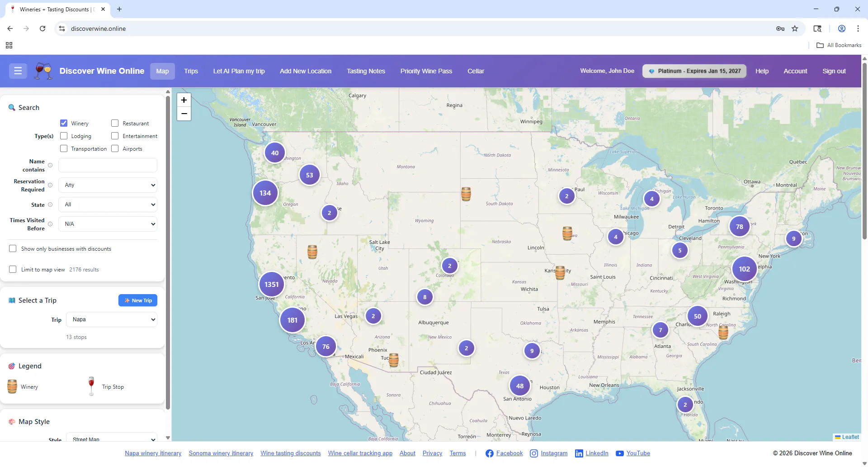Image resolution: width=868 pixels, height=467 pixels.
Task: Open the Account page
Action: (x=795, y=71)
